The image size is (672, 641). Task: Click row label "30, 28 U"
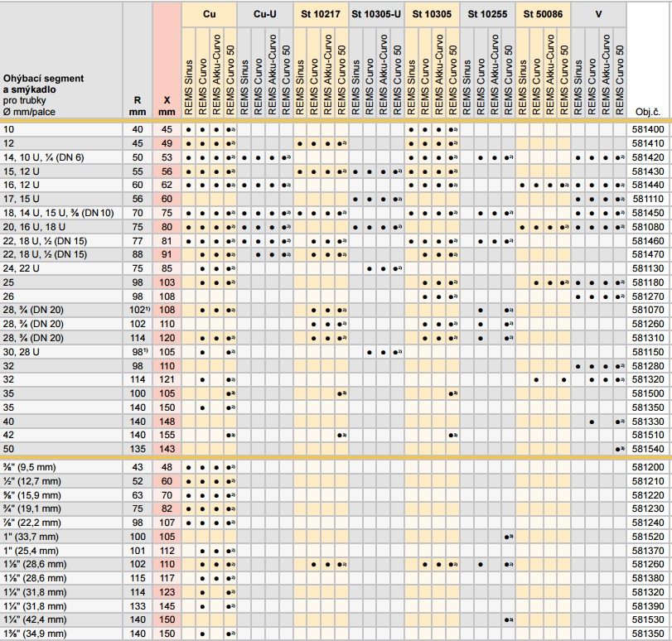tap(21, 352)
